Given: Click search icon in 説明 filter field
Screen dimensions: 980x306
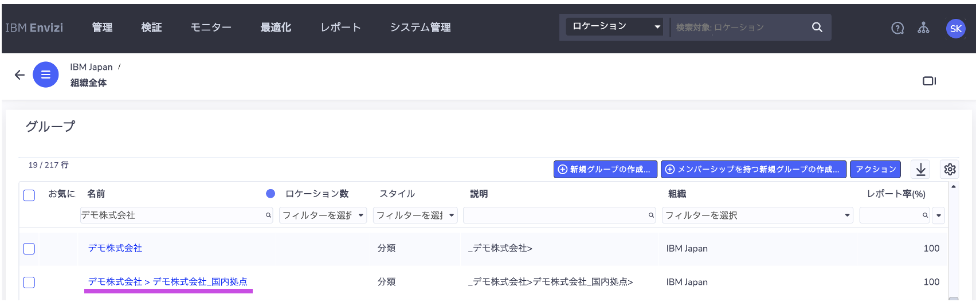Looking at the screenshot, I should pyautogui.click(x=651, y=215).
